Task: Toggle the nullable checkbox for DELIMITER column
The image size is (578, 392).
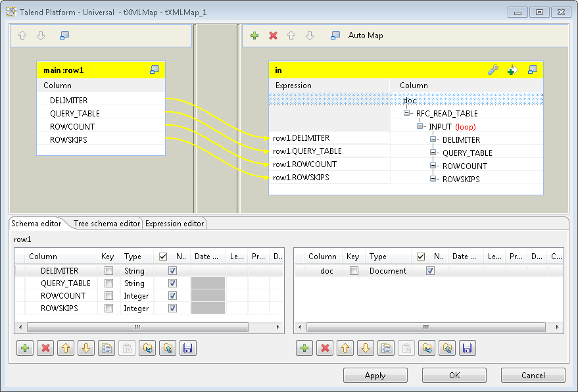Action: pyautogui.click(x=172, y=270)
